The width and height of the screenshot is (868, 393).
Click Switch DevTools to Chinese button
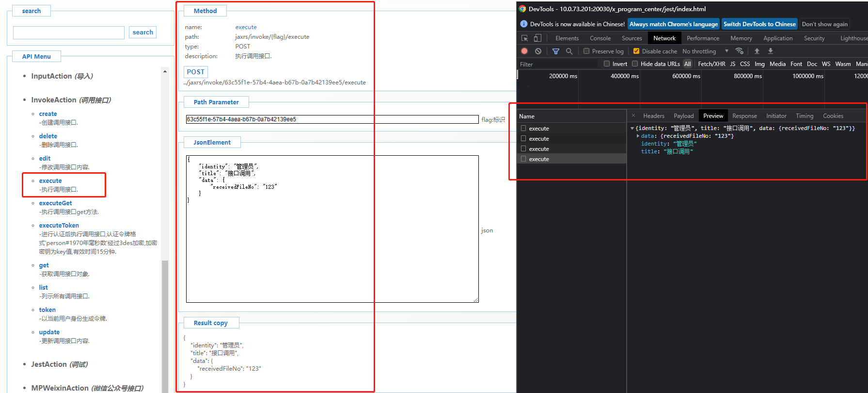click(x=759, y=24)
